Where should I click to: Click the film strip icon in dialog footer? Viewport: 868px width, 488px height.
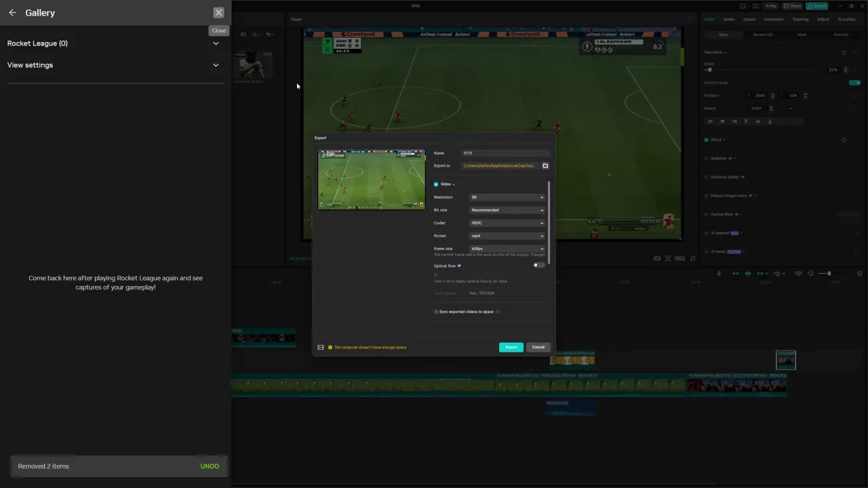[321, 348]
